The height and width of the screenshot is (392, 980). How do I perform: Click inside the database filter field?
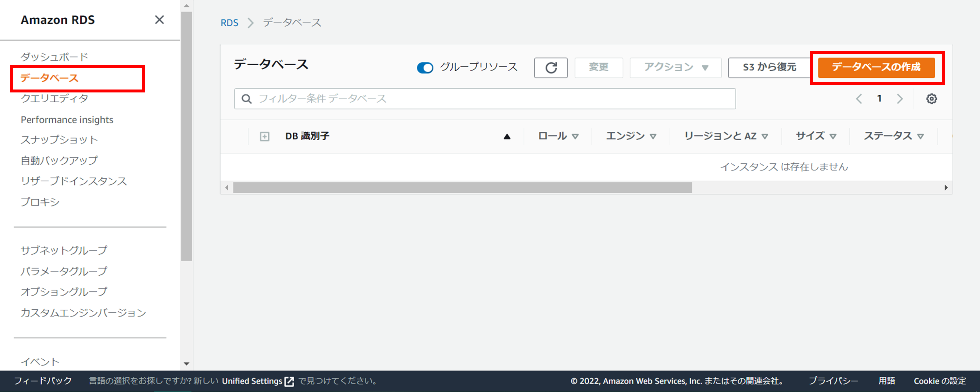pos(418,99)
